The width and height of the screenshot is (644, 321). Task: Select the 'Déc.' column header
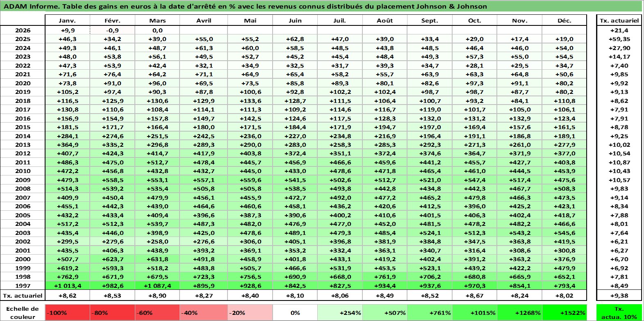point(564,20)
